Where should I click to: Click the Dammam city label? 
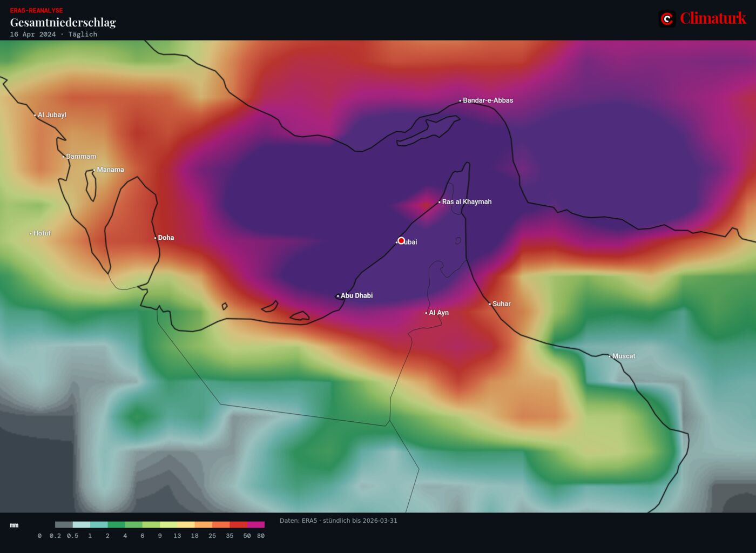(x=81, y=157)
